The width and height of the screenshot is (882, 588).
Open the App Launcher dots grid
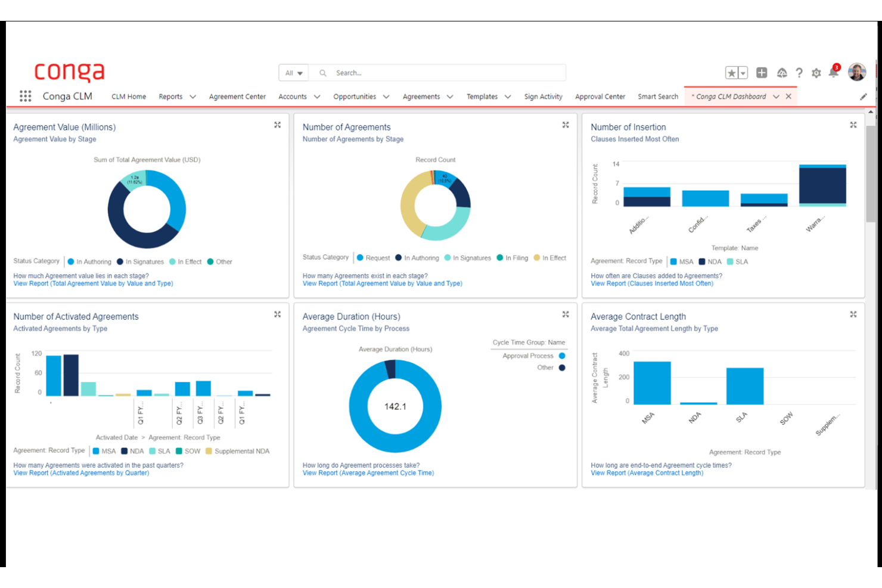pos(25,96)
